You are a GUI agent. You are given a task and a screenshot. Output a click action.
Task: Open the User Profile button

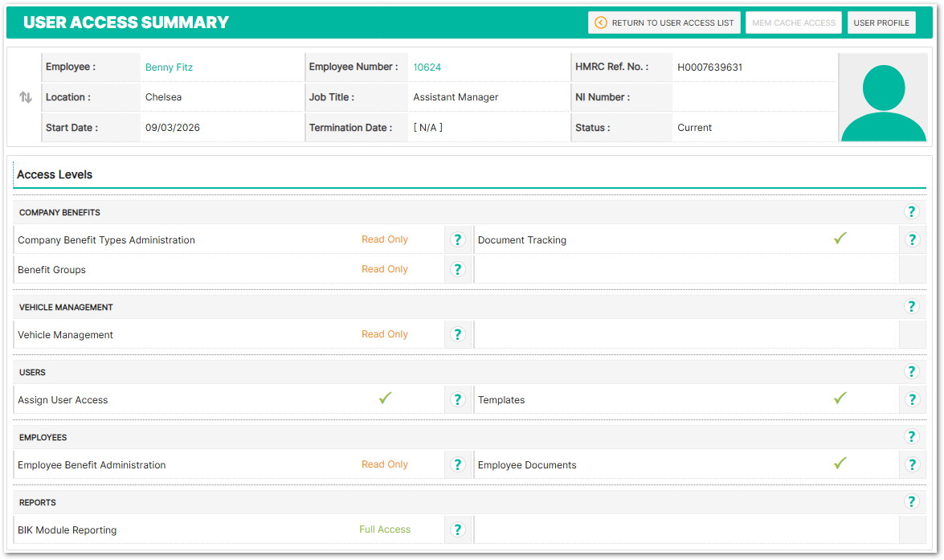pos(881,22)
